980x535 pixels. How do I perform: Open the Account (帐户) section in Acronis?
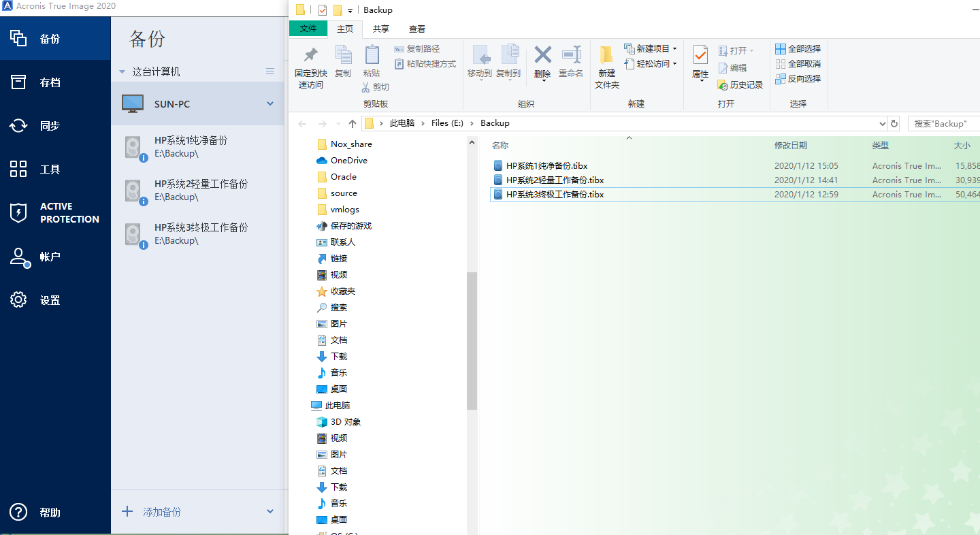(55, 256)
